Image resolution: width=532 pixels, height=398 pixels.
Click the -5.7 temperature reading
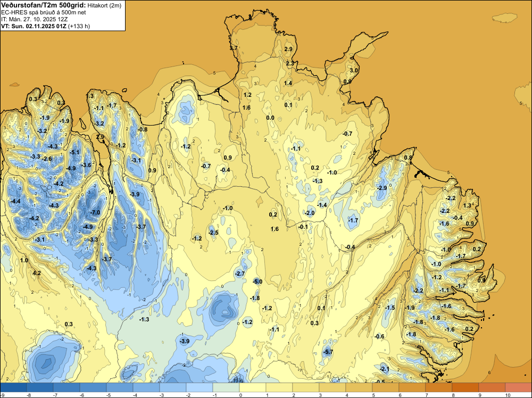pos(328,352)
